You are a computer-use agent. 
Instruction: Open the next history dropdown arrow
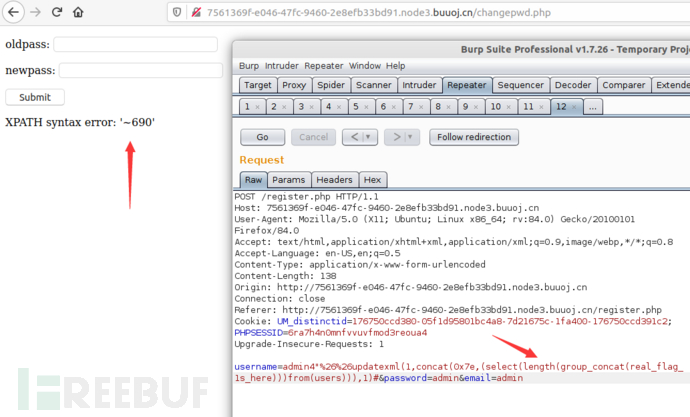click(x=411, y=137)
